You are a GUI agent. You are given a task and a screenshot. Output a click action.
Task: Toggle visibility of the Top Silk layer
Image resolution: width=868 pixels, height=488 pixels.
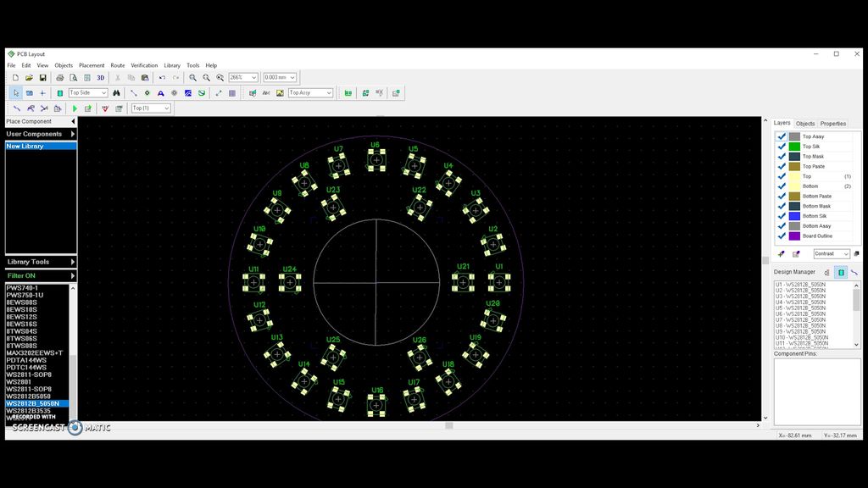click(x=781, y=145)
